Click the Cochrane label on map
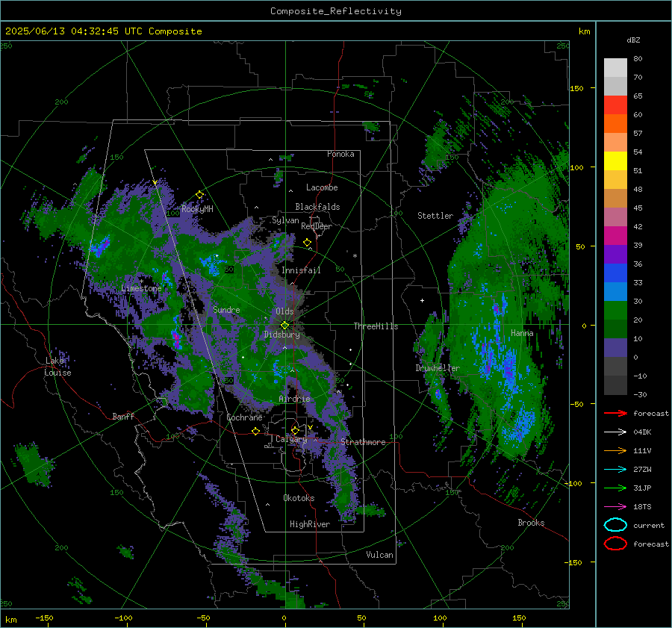The width and height of the screenshot is (672, 628). click(244, 417)
